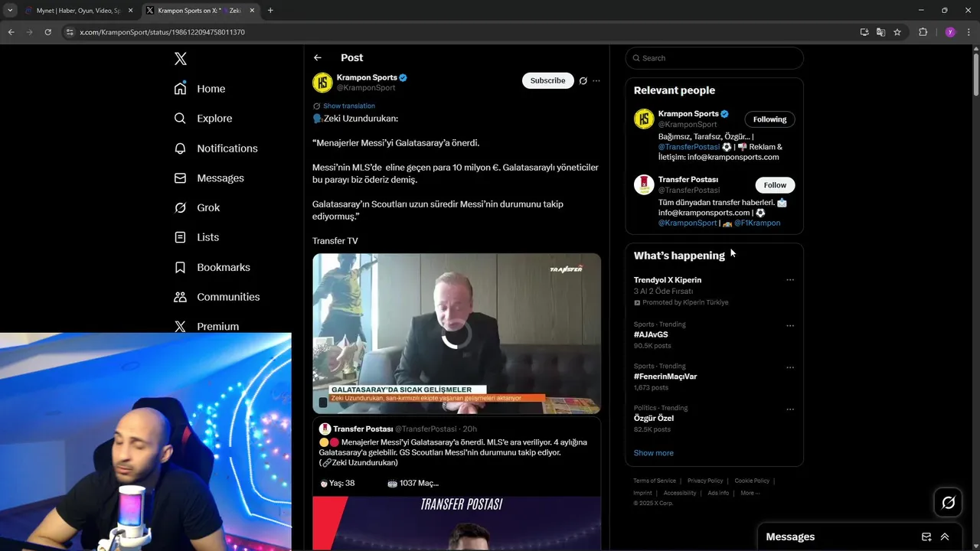980x551 pixels.
Task: Click the X logo in sidebar
Action: point(181,59)
